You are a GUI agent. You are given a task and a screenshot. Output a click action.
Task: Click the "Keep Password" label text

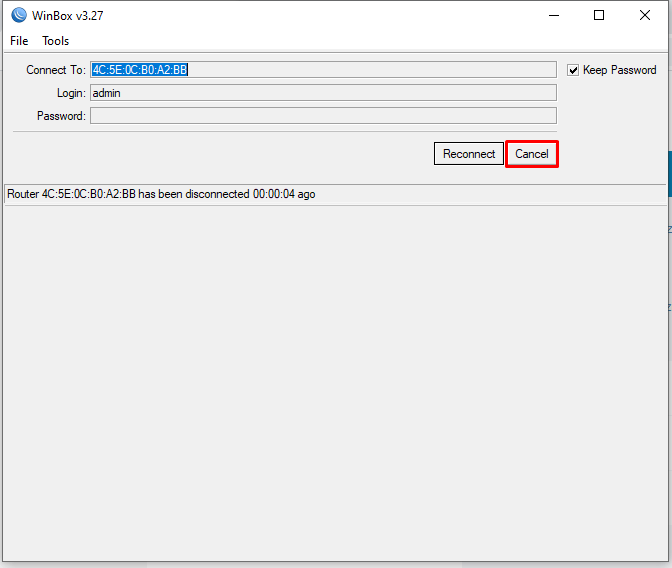pos(619,70)
